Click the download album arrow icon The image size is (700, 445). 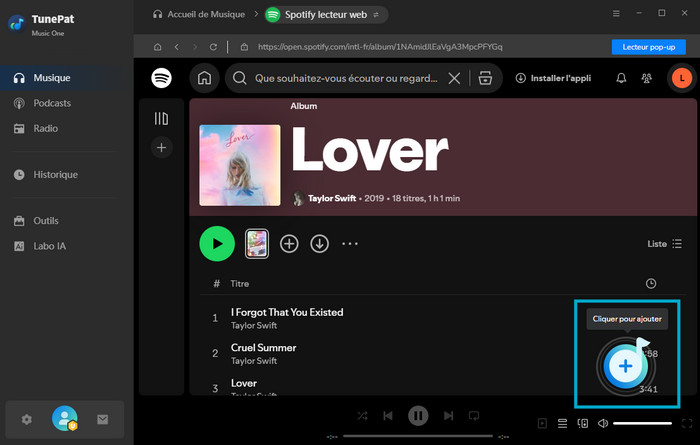pos(320,244)
